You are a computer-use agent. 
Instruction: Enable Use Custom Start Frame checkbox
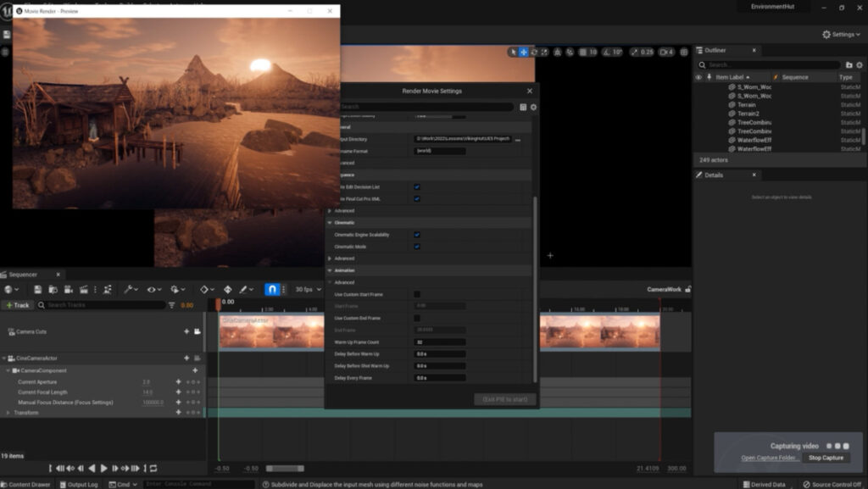point(417,294)
